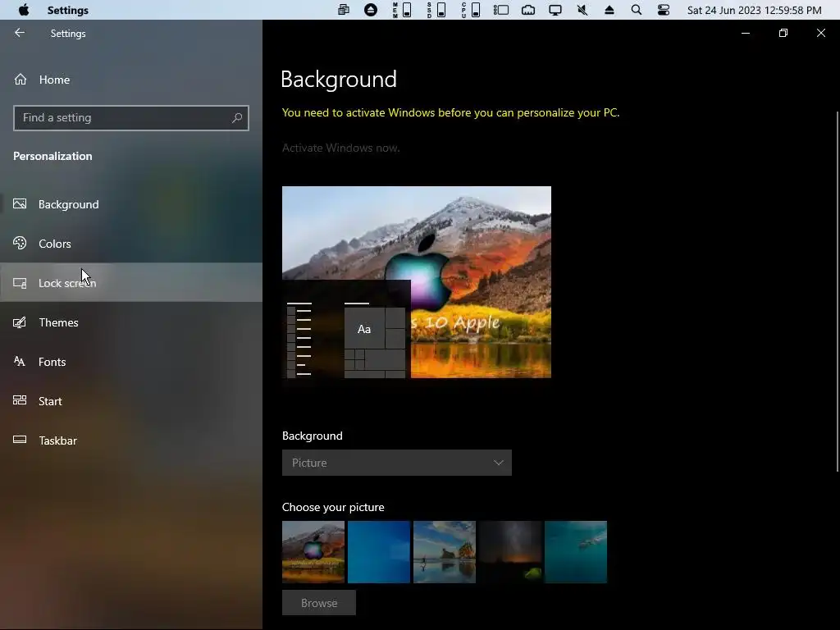Click the Themes brush icon

(x=20, y=322)
